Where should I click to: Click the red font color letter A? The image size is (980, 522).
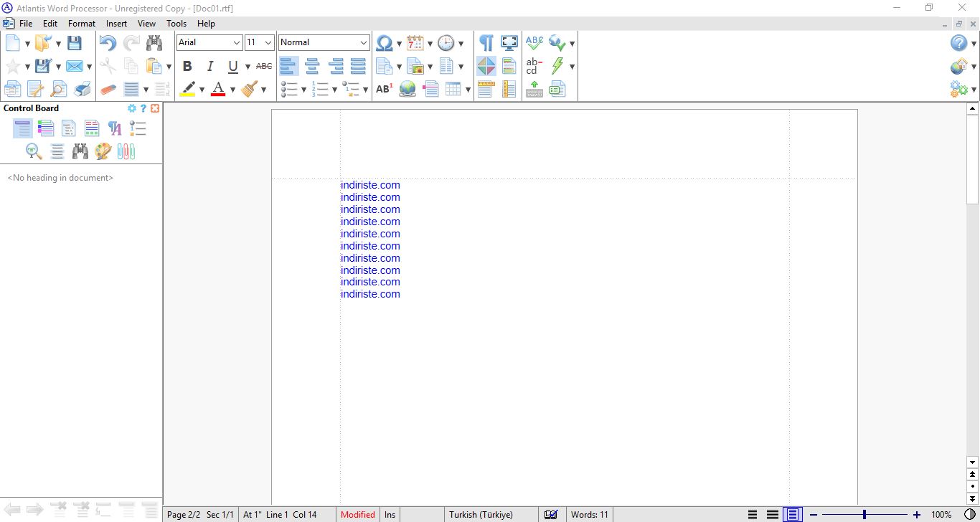click(x=218, y=89)
